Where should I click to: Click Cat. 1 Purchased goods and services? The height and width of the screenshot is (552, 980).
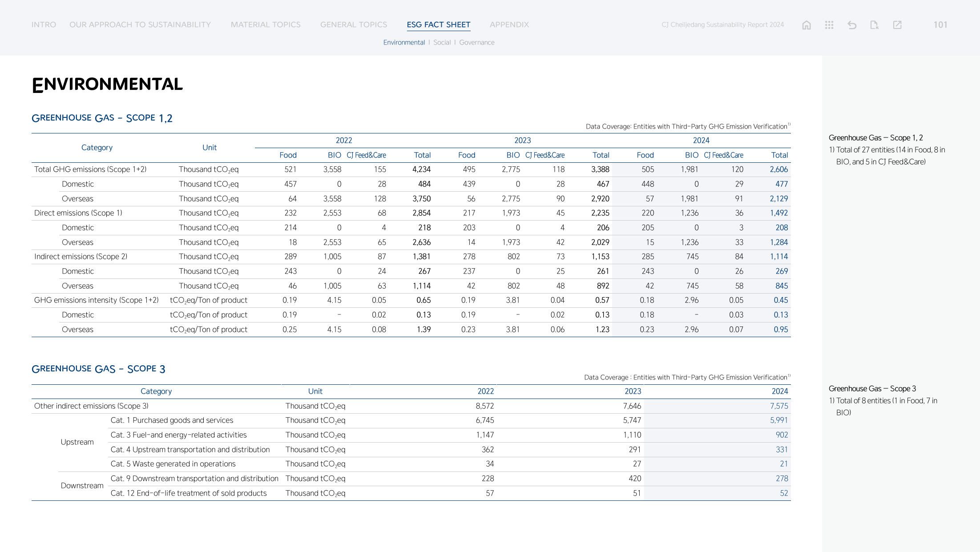coord(172,420)
